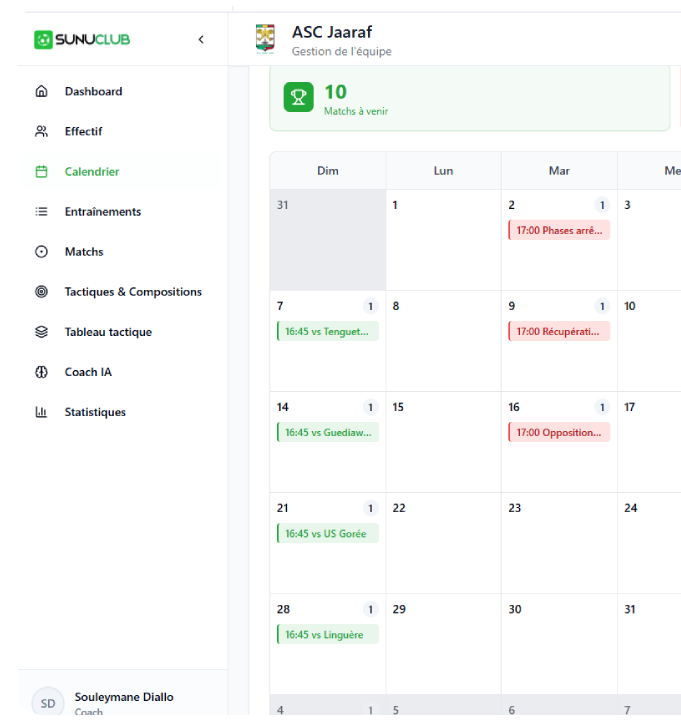681x720 pixels.
Task: Open the 17:00 Phases arrêtées event
Action: (559, 230)
